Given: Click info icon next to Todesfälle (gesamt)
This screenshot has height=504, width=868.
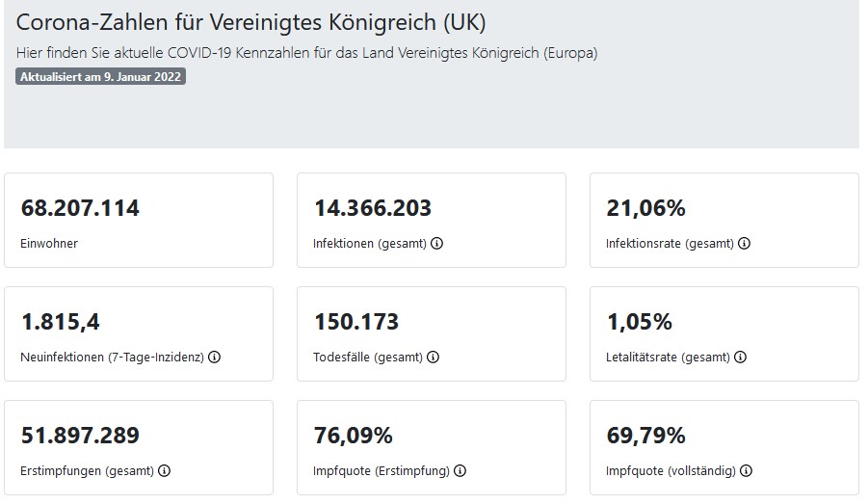Looking at the screenshot, I should coord(434,358).
